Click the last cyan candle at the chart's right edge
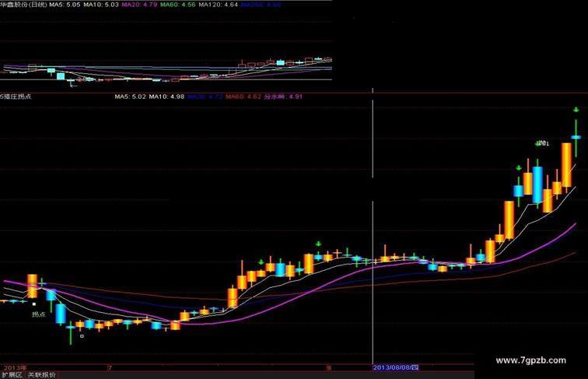 pyautogui.click(x=576, y=137)
